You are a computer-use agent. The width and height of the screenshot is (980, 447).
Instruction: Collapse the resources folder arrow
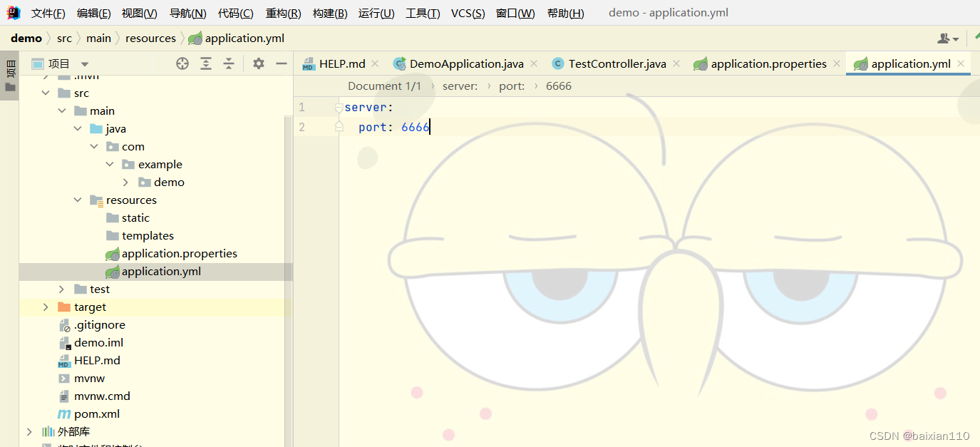(78, 200)
